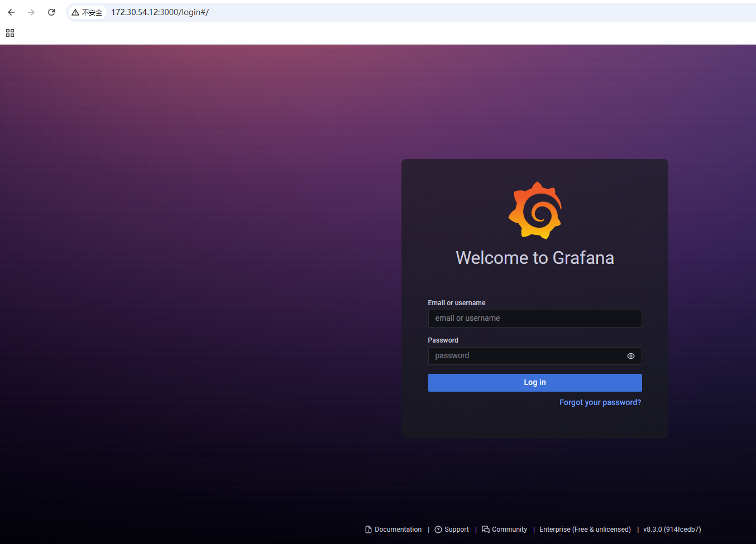Reload the Grafana login page
Screen dimensions: 756x544
tap(51, 12)
